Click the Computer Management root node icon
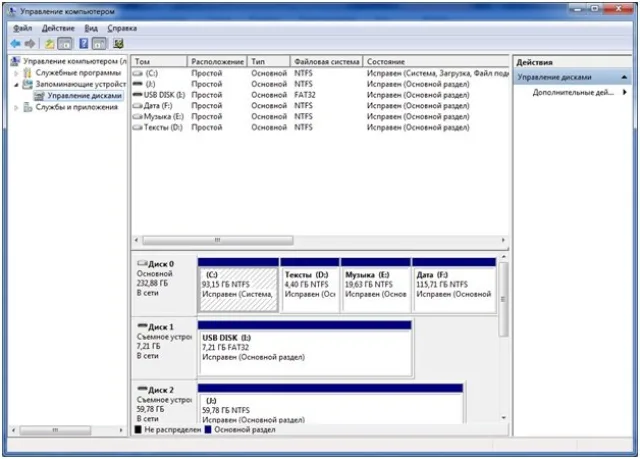 click(x=15, y=61)
